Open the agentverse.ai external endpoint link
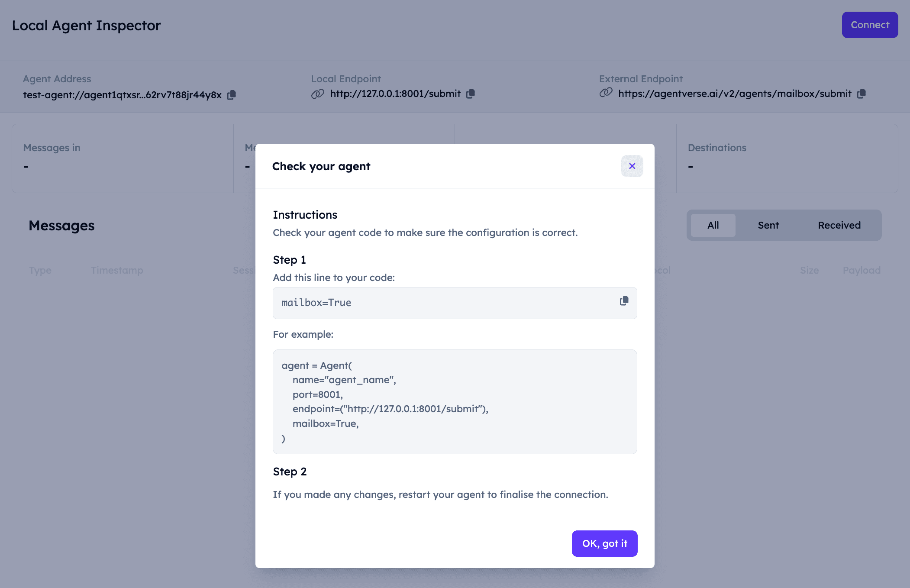Screen dimensions: 910x588 pyautogui.click(x=735, y=94)
